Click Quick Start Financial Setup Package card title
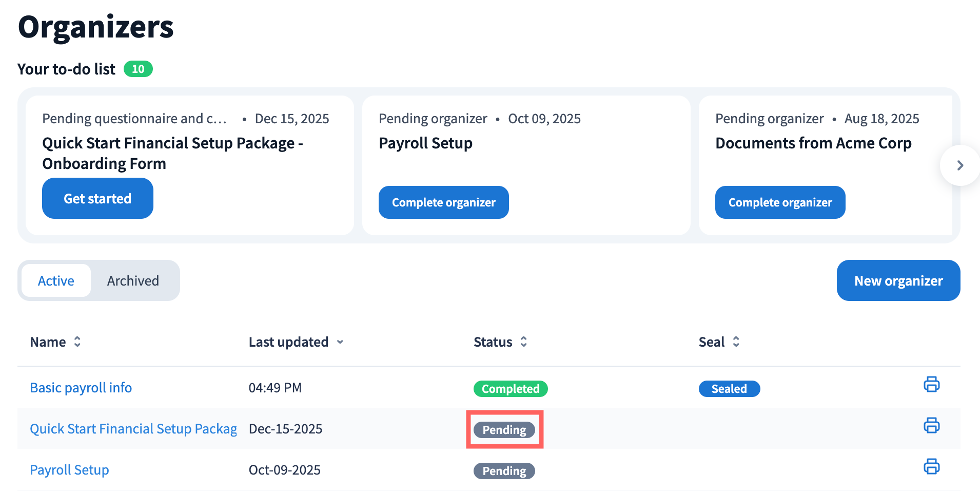Image resolution: width=980 pixels, height=491 pixels. (173, 153)
